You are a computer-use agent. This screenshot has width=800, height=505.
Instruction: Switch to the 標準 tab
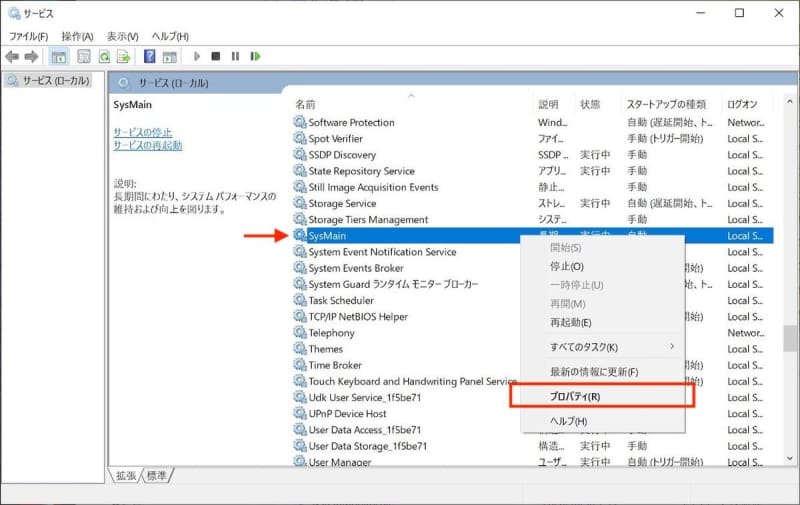point(157,475)
